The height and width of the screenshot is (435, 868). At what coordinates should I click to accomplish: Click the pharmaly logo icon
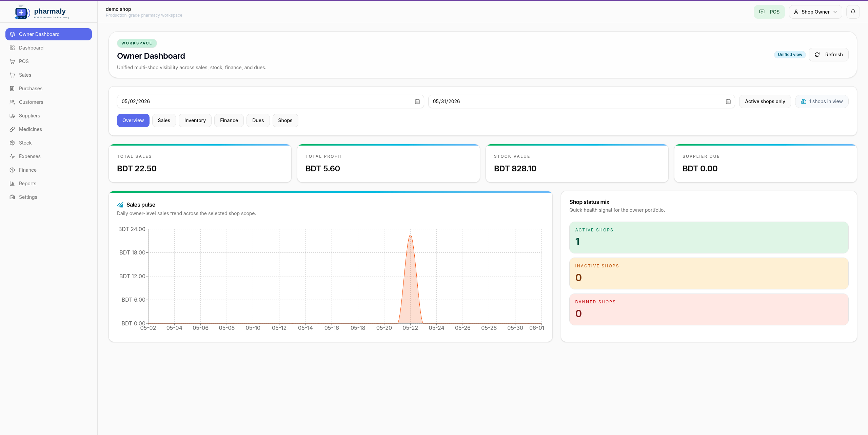(22, 13)
